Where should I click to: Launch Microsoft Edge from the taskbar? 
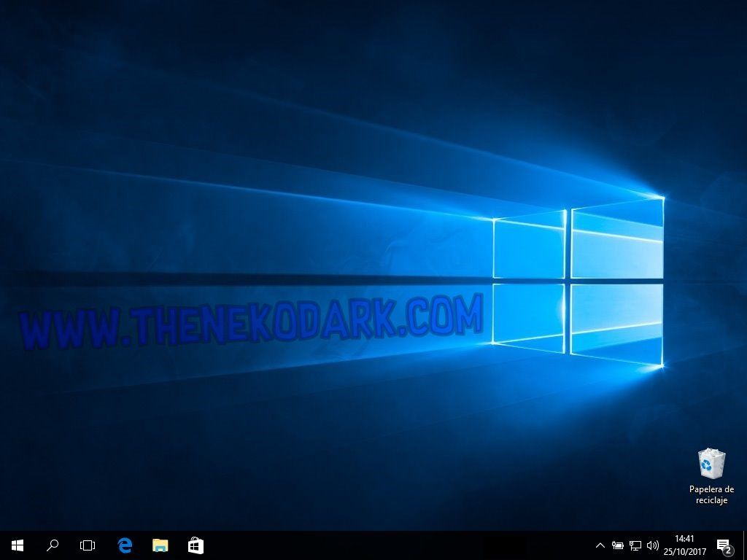coord(124,545)
